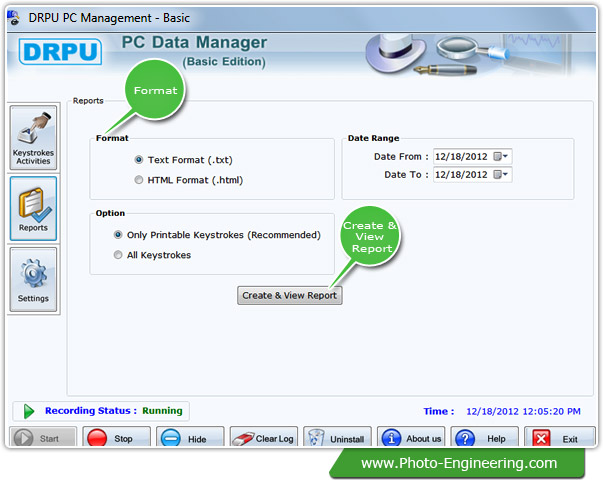Click the Date Range group label

point(373,138)
